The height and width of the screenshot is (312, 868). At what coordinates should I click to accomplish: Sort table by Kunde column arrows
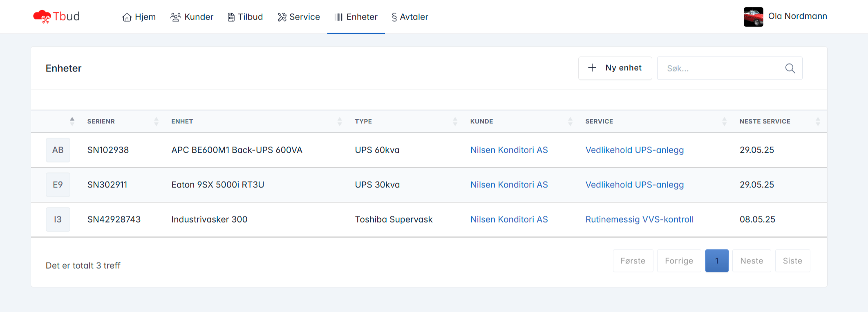(x=570, y=121)
